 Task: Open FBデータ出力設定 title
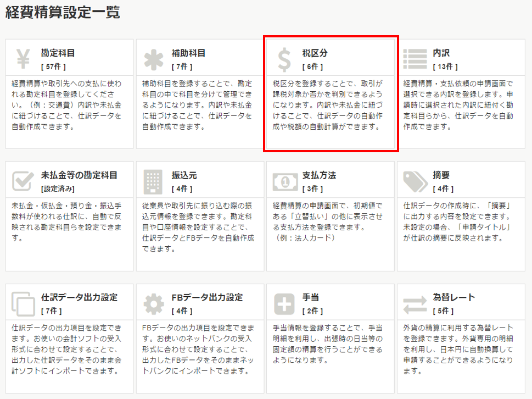point(207,297)
